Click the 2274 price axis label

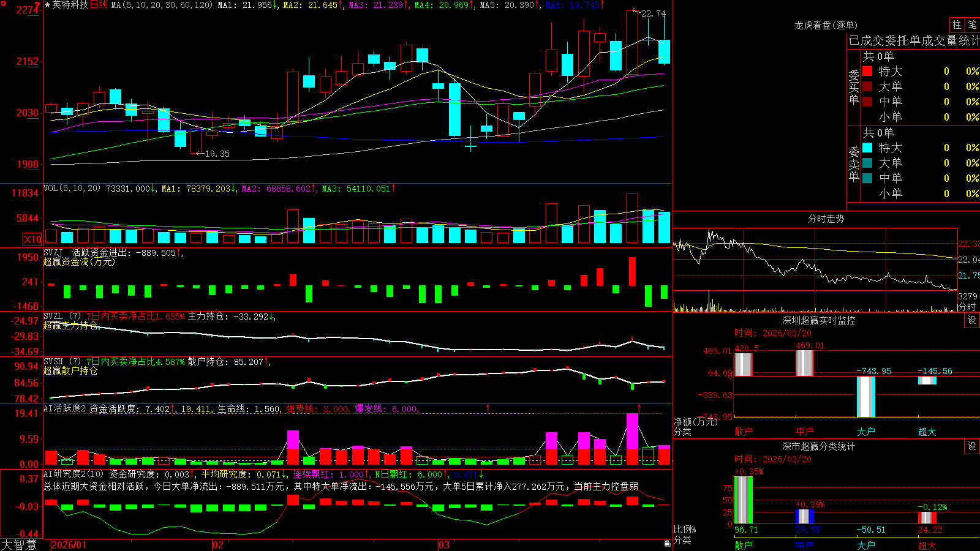28,10
